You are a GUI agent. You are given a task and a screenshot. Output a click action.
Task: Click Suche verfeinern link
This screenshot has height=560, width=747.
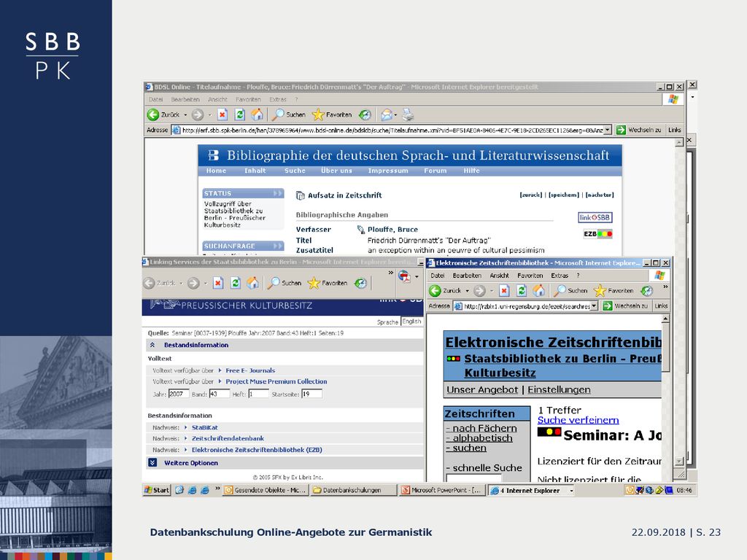tap(578, 420)
